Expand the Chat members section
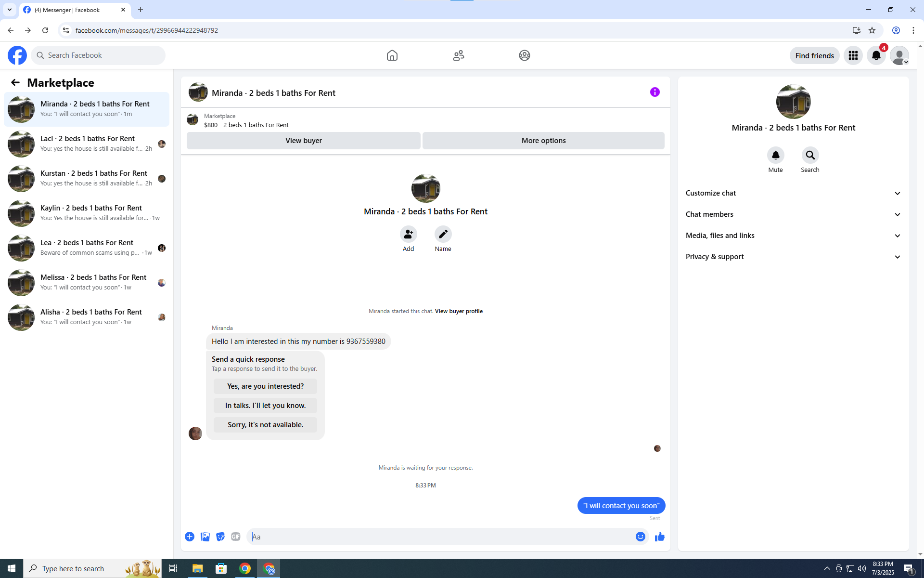The image size is (924, 578). coord(793,214)
